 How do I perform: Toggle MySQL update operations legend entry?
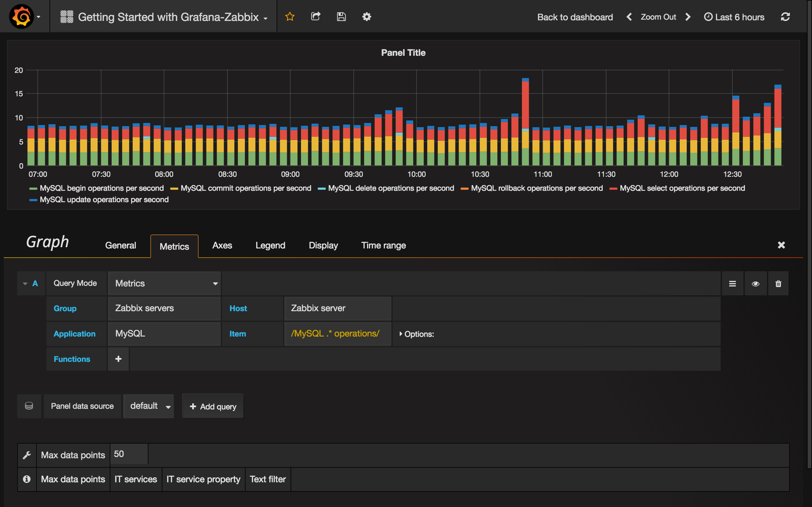pyautogui.click(x=104, y=200)
